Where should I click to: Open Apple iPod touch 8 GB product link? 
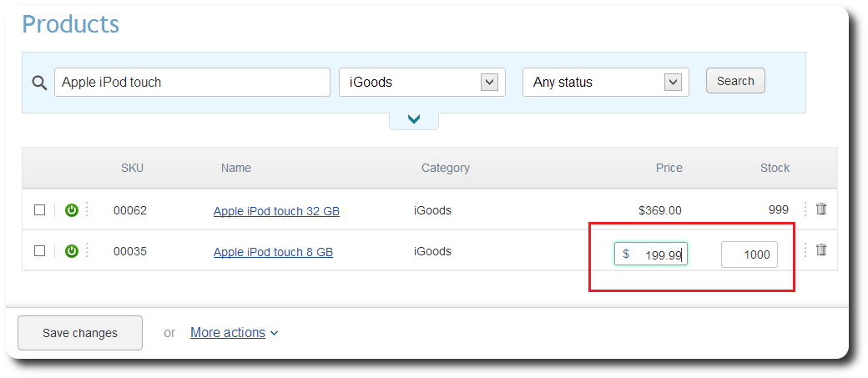[274, 252]
